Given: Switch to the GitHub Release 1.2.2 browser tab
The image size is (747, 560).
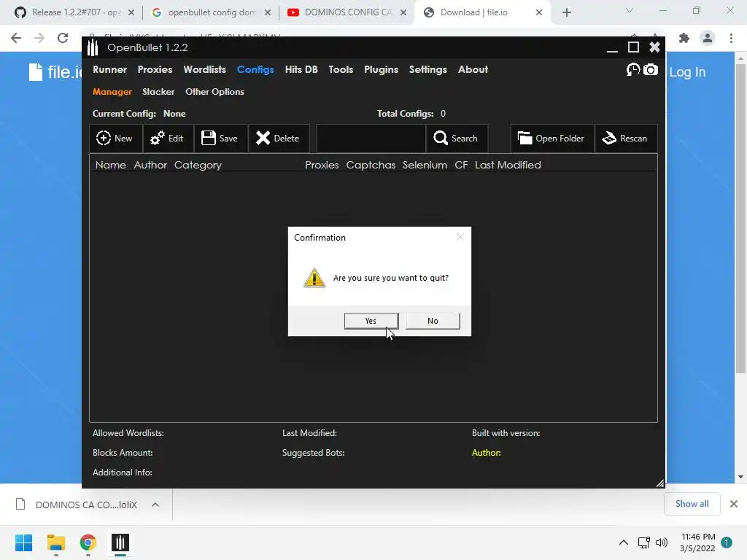Looking at the screenshot, I should pyautogui.click(x=74, y=12).
